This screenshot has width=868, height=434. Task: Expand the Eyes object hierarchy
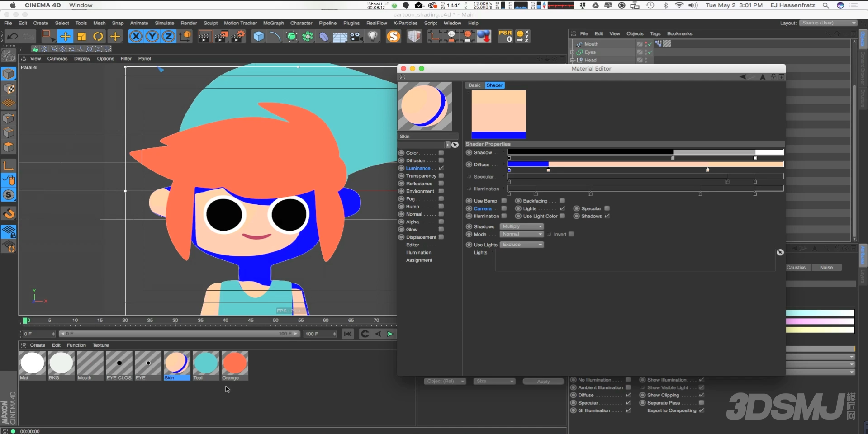click(573, 52)
